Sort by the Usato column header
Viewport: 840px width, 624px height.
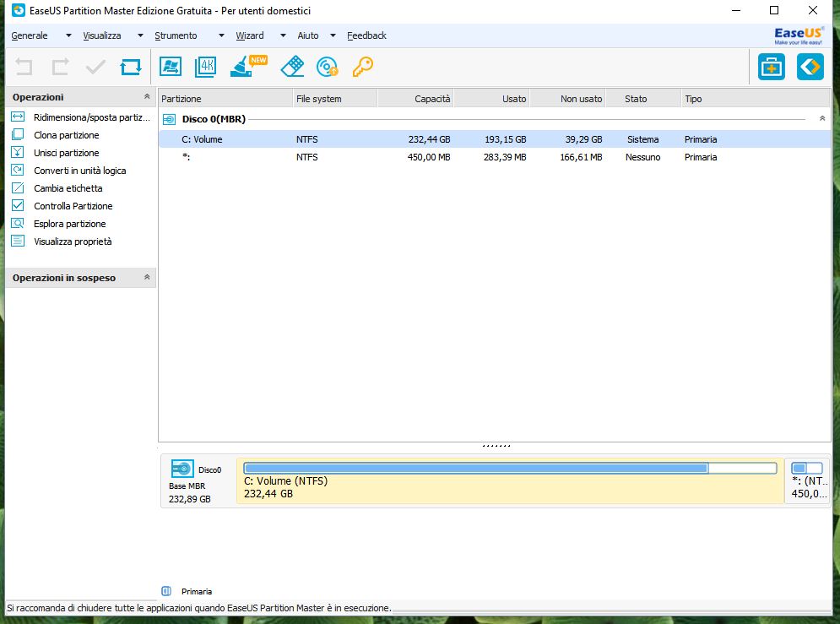pos(491,99)
